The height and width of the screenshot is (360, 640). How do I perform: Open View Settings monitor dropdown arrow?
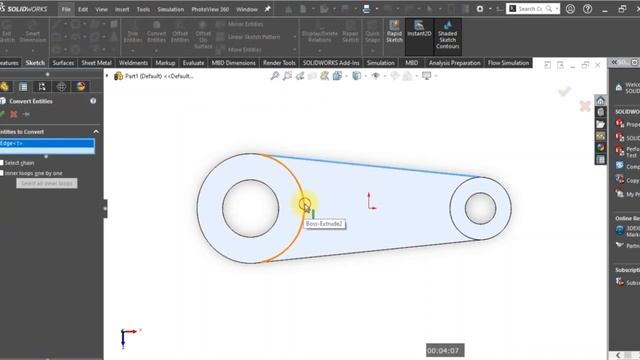click(x=436, y=76)
